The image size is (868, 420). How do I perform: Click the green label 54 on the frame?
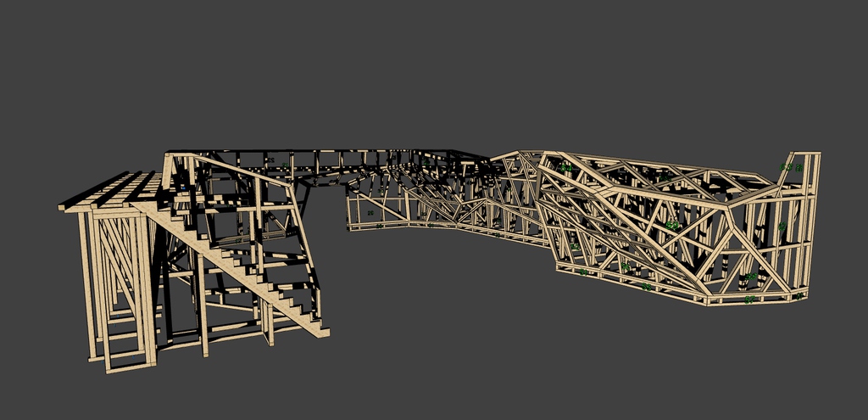pos(567,169)
